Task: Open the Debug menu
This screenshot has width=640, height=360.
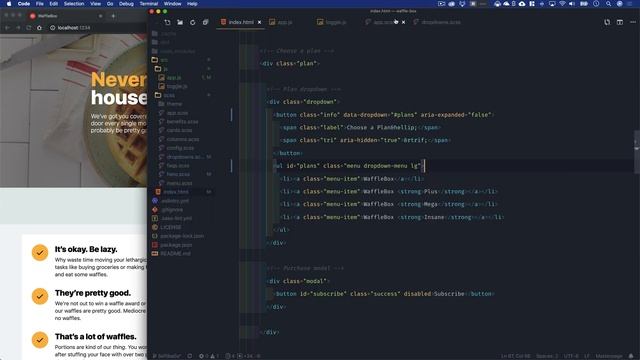Action: [126, 4]
